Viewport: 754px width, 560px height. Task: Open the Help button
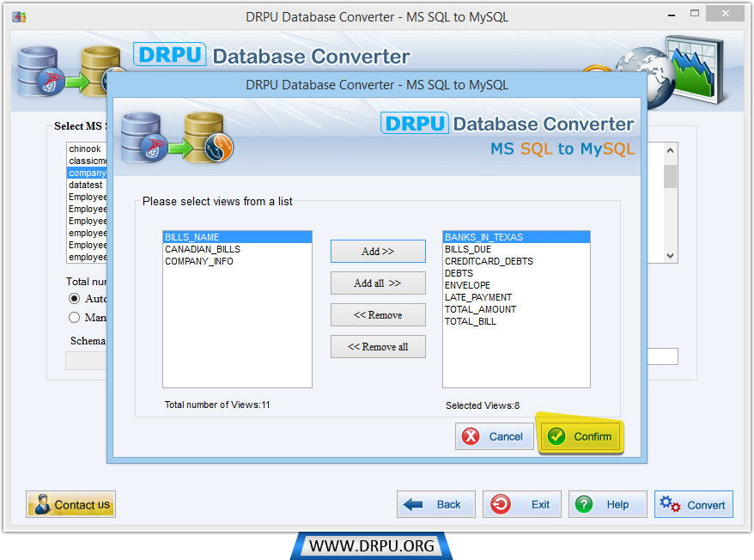point(608,504)
